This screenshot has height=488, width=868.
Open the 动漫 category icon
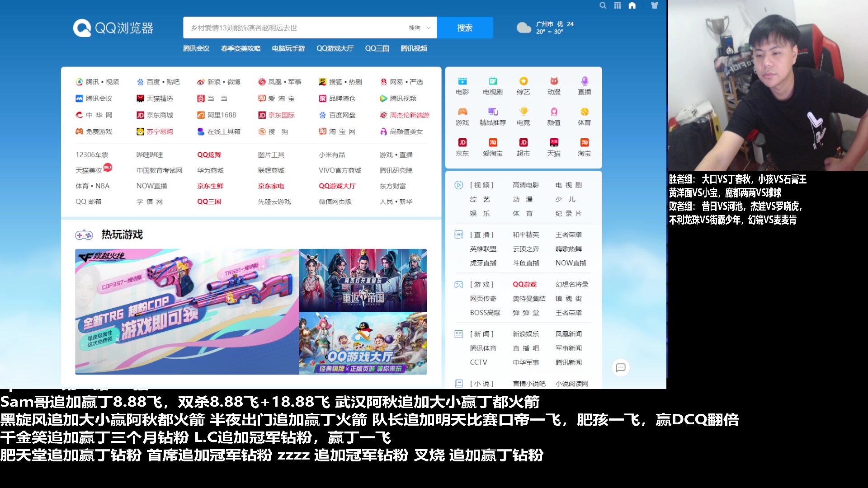click(x=554, y=84)
